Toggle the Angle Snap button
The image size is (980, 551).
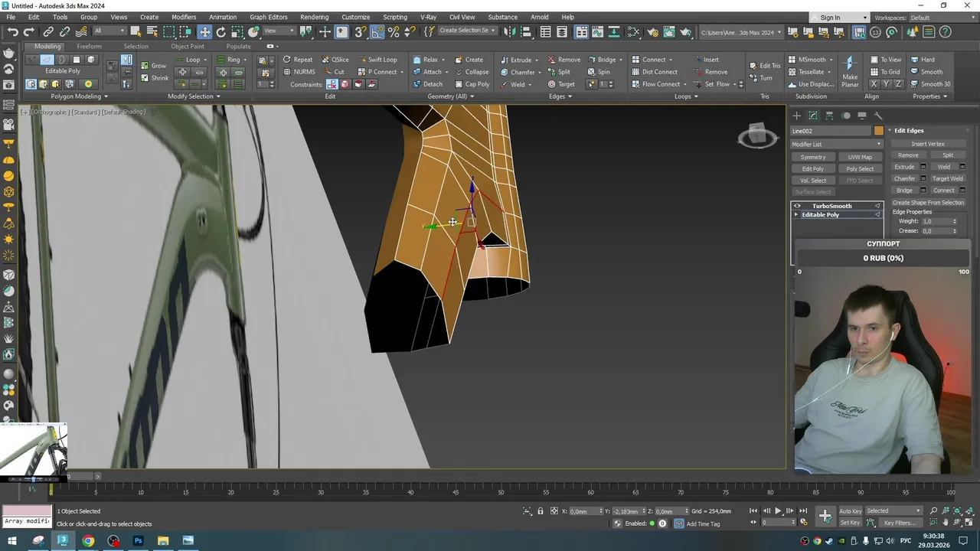tap(377, 32)
